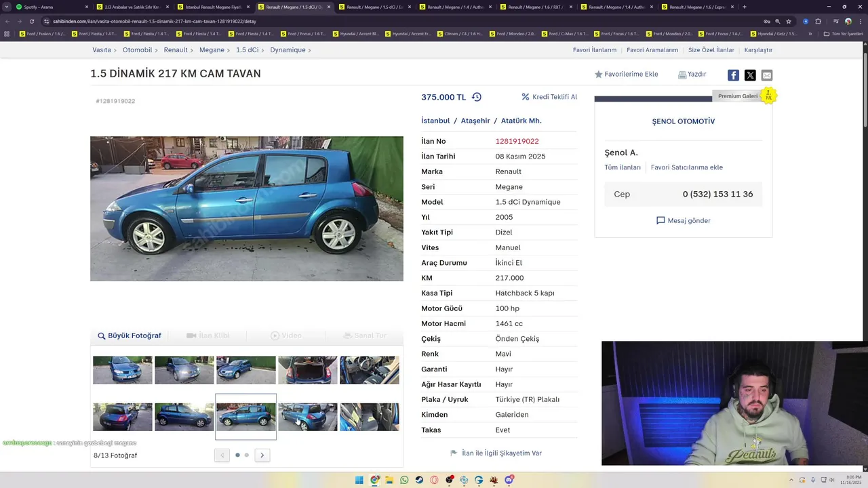
Task: Share listing by email icon
Action: pos(767,75)
